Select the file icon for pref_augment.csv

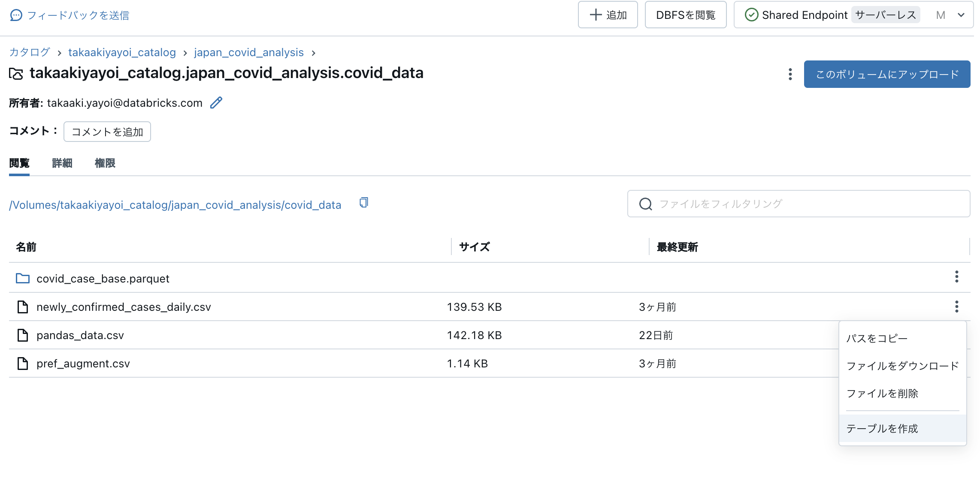(22, 363)
